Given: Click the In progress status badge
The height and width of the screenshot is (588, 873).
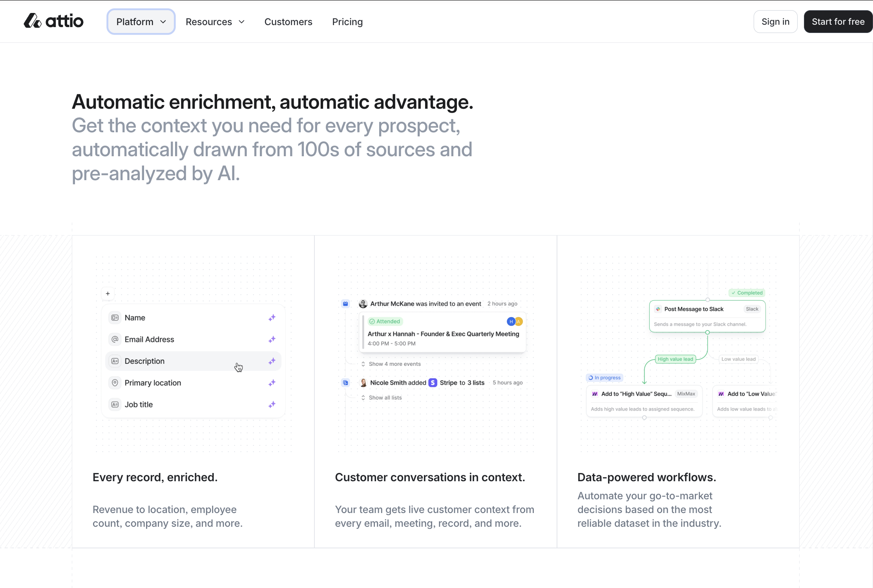Looking at the screenshot, I should (x=605, y=378).
